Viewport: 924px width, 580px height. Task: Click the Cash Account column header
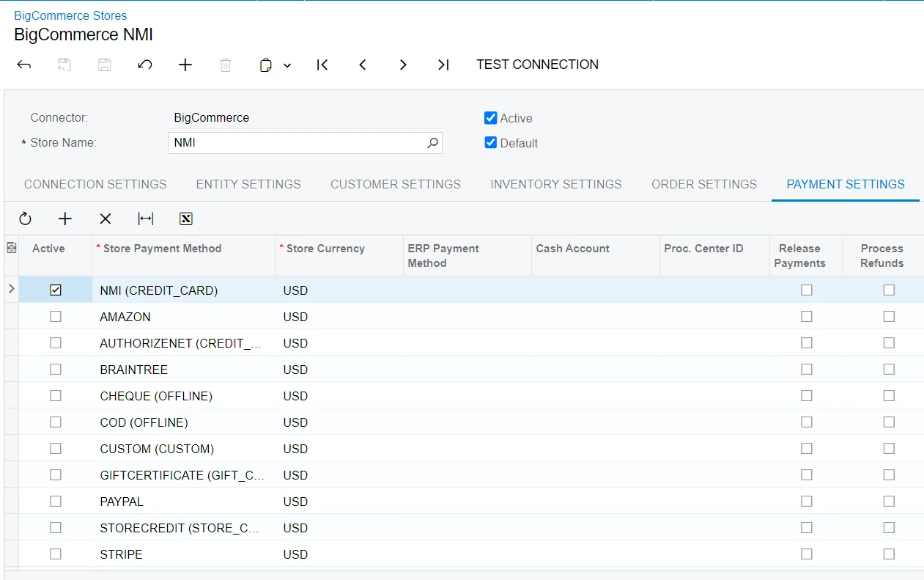click(596, 256)
